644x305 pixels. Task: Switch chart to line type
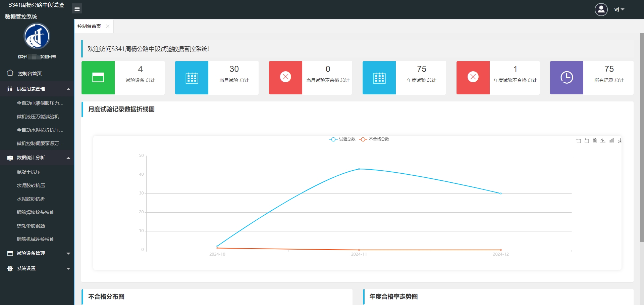[603, 141]
